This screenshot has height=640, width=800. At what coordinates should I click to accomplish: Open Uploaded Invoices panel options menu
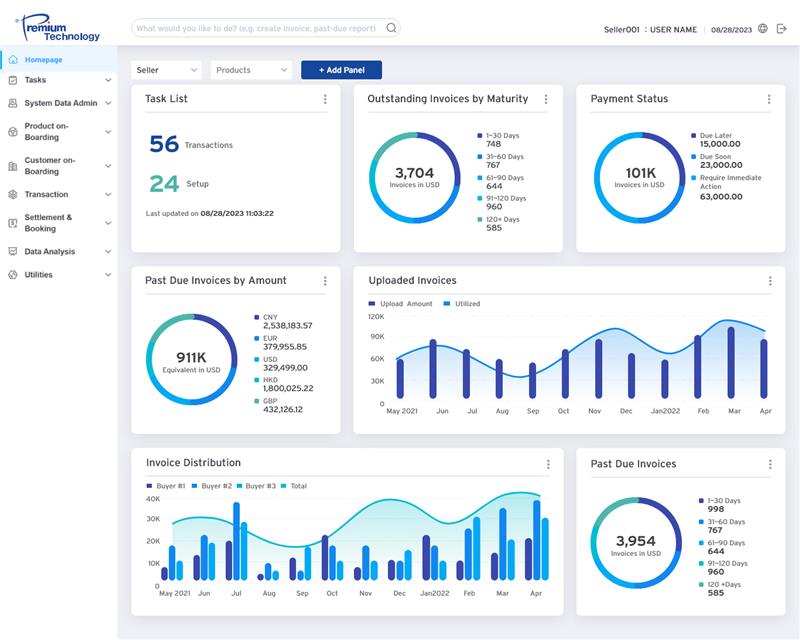770,281
